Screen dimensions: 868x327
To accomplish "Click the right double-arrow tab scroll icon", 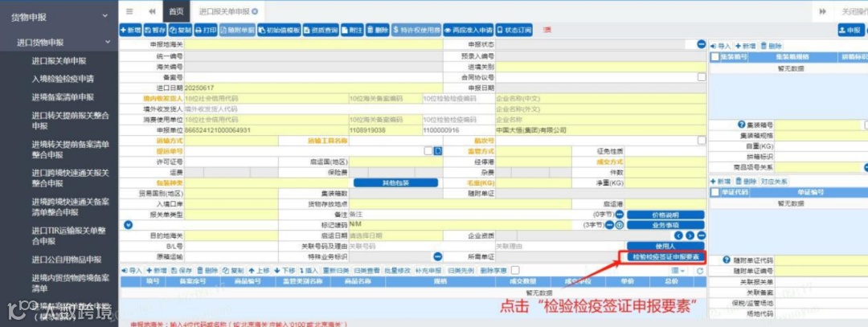I will tap(823, 11).
